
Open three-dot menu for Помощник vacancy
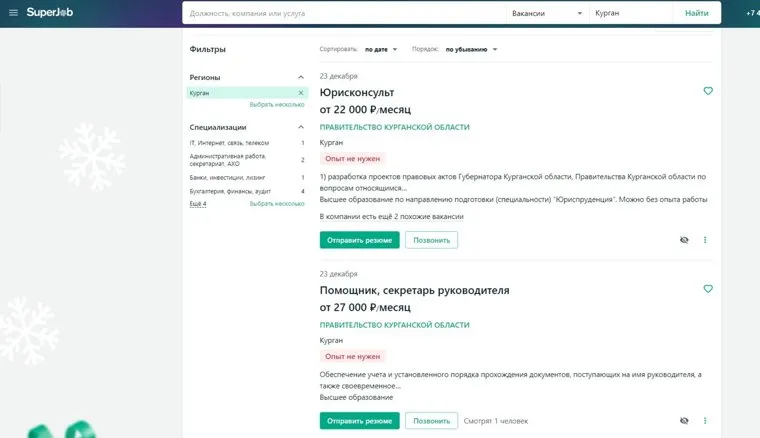[705, 421]
